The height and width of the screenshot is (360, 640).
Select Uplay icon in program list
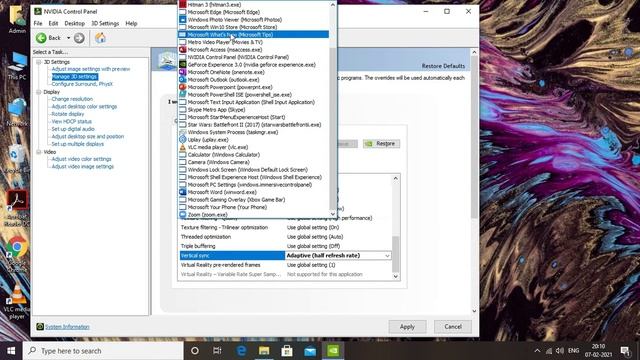click(x=182, y=140)
